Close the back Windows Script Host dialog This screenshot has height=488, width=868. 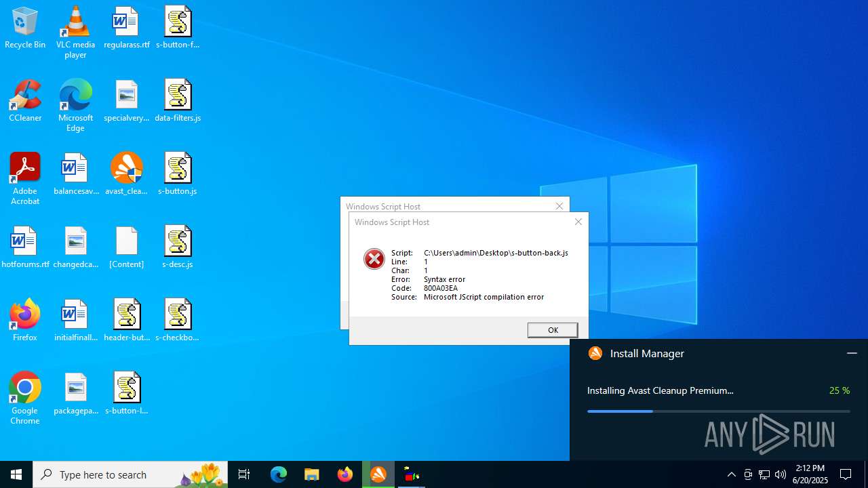click(x=559, y=206)
